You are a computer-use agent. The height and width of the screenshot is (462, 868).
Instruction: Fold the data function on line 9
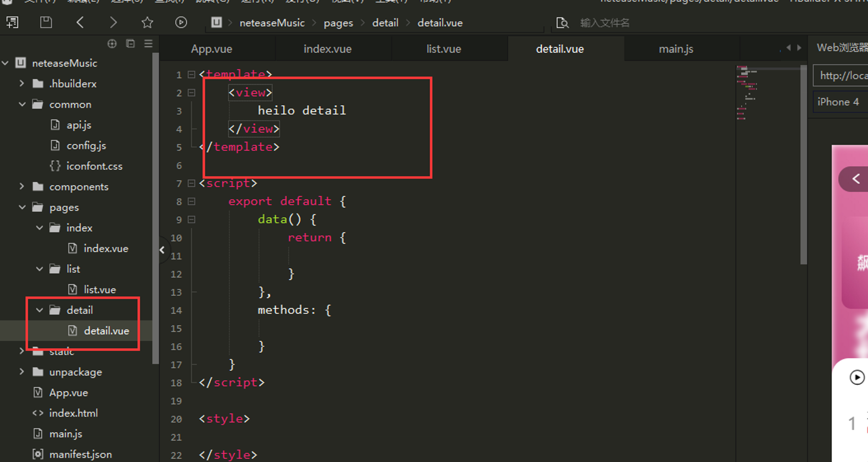pyautogui.click(x=191, y=219)
